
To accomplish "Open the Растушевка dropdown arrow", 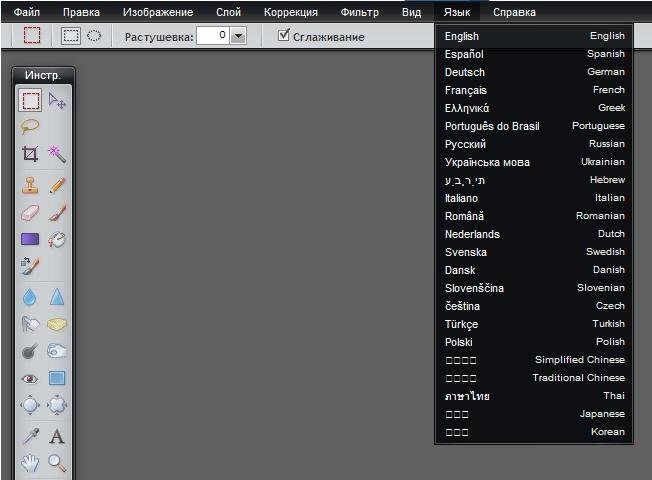I will tap(237, 36).
